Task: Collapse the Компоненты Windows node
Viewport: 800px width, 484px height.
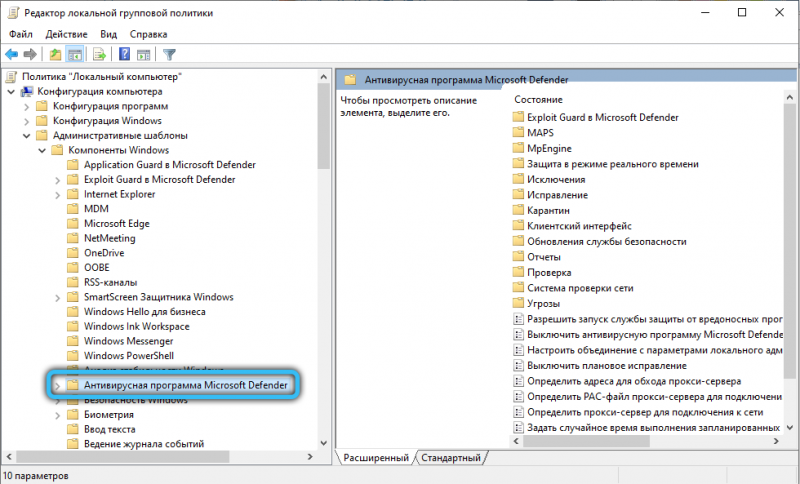Action: 42,151
